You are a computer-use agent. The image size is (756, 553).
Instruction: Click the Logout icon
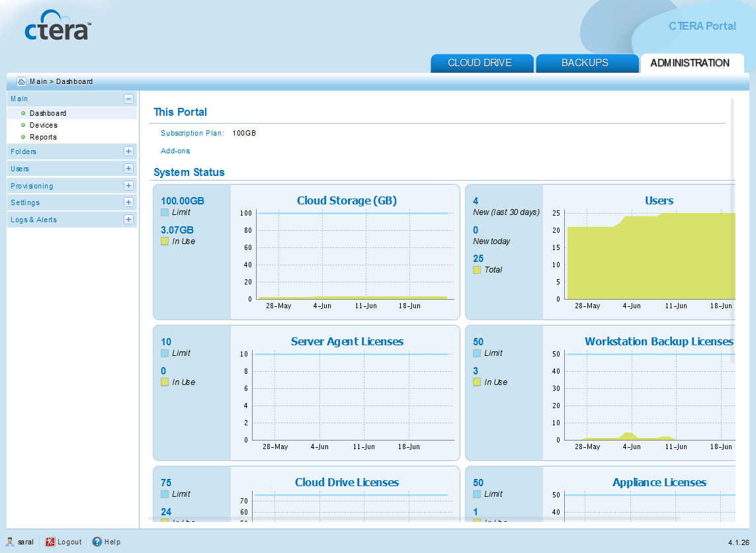(x=50, y=542)
